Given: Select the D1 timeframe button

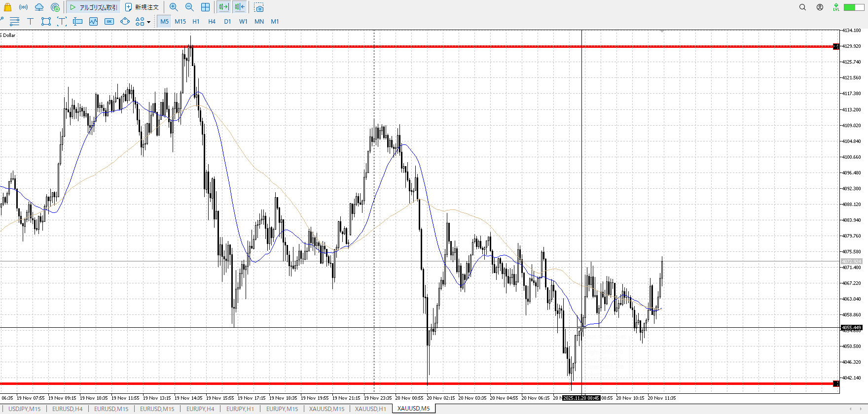Looking at the screenshot, I should pyautogui.click(x=227, y=21).
